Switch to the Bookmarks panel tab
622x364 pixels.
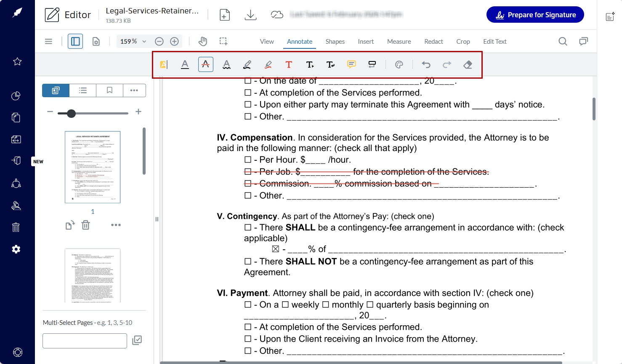tap(109, 90)
